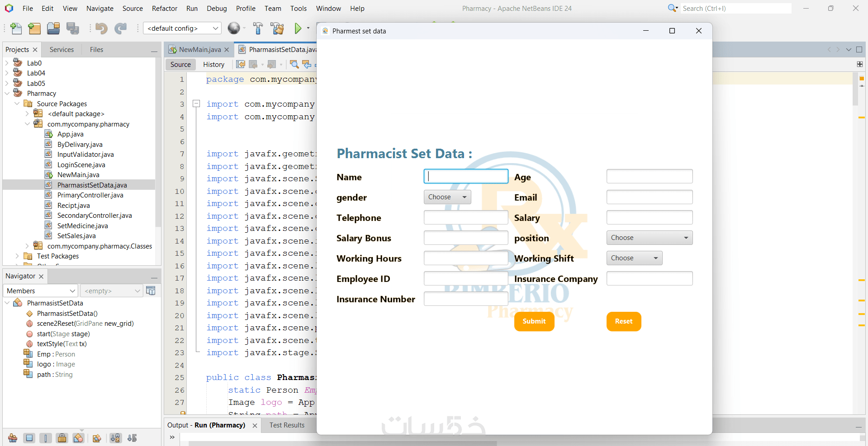Image resolution: width=868 pixels, height=446 pixels.
Task: Click the Sort by Source icon
Action: (x=132, y=438)
